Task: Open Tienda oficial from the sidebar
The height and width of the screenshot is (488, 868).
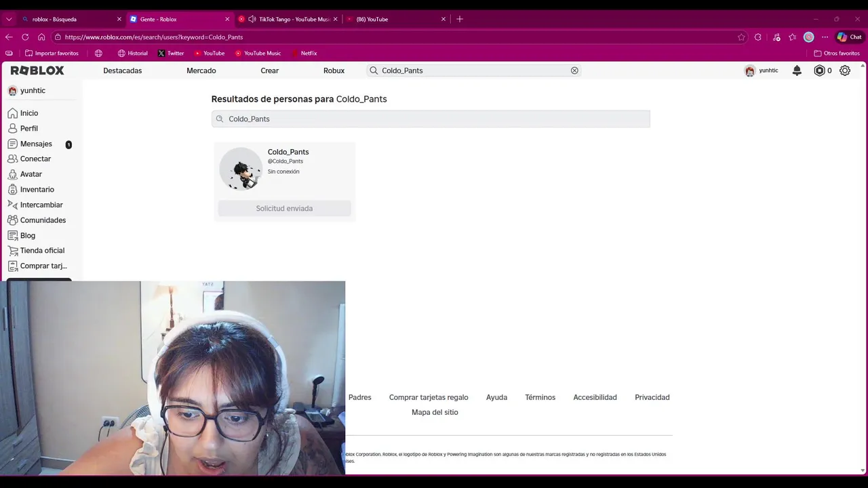Action: point(41,251)
